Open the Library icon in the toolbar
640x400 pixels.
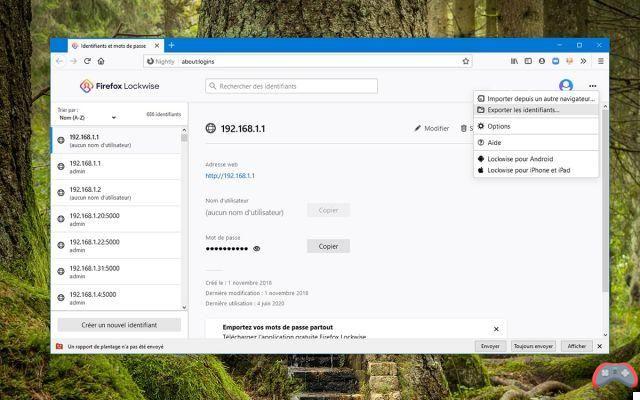pos(514,61)
